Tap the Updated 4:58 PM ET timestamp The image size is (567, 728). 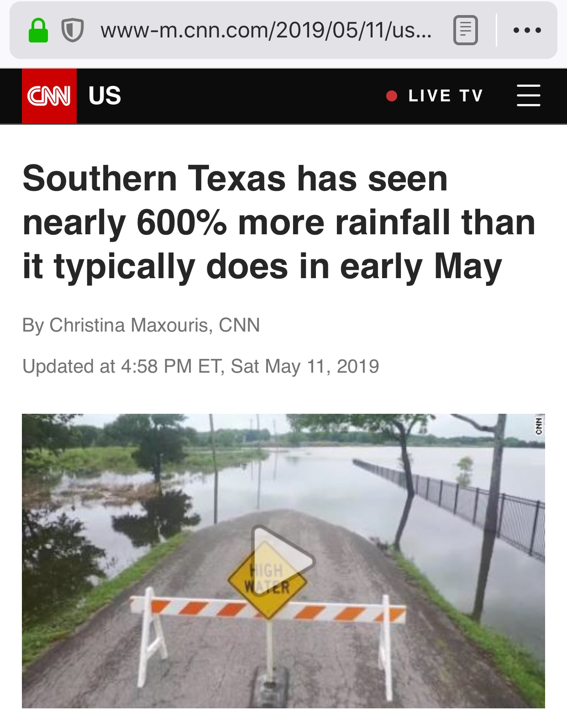pos(200,366)
